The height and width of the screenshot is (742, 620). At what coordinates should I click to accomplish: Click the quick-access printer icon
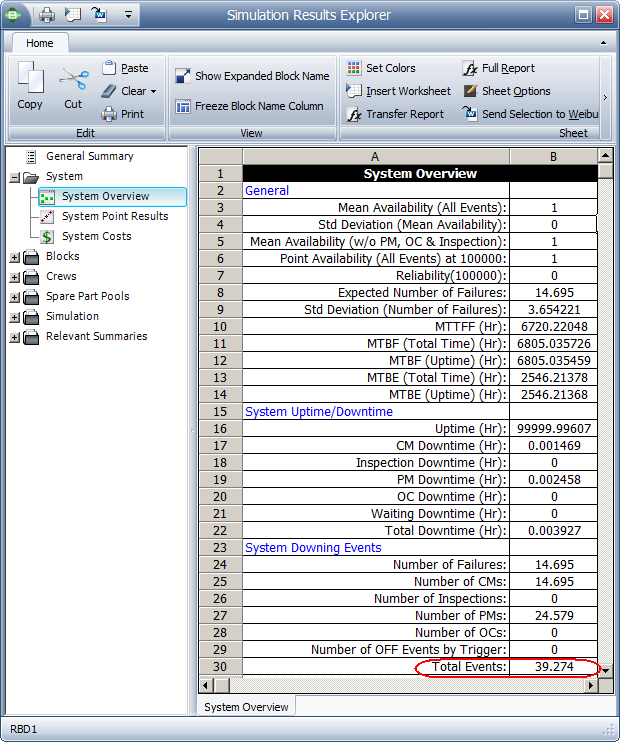[x=47, y=15]
